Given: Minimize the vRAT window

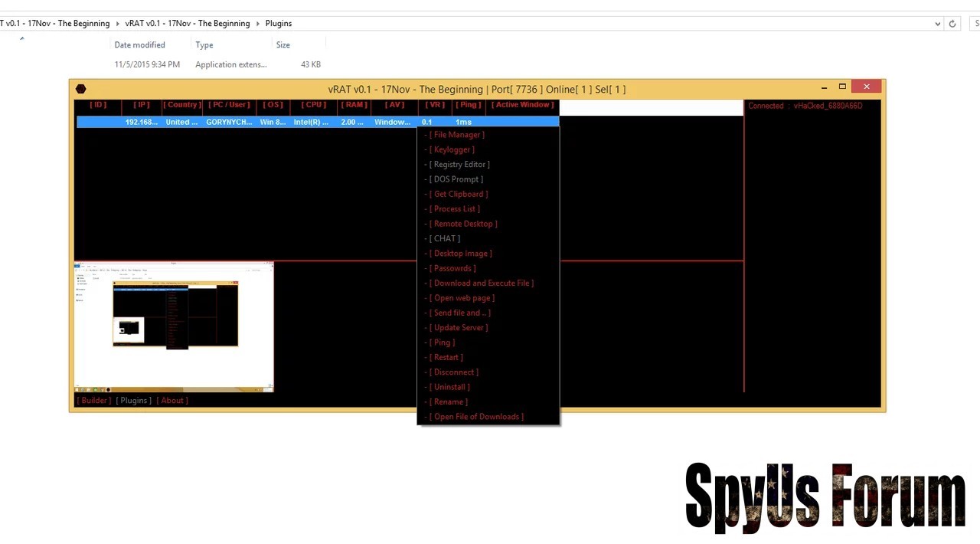Looking at the screenshot, I should [824, 88].
